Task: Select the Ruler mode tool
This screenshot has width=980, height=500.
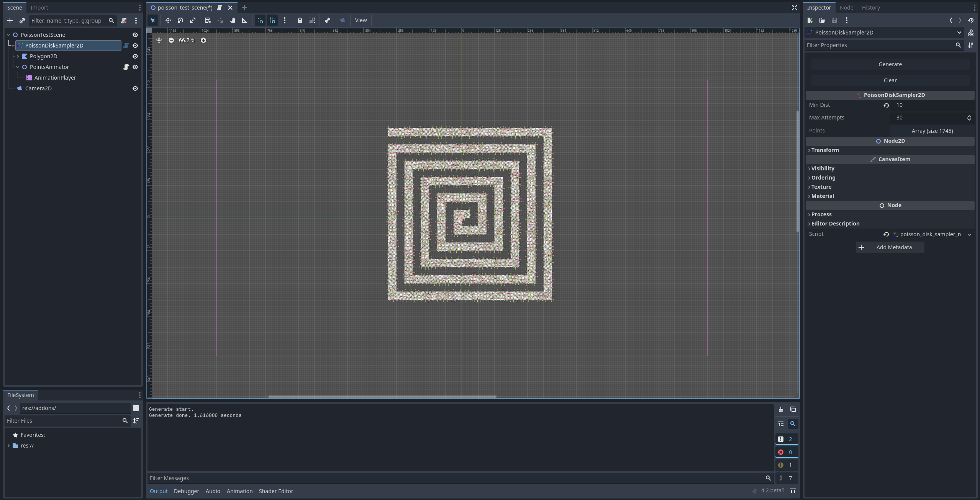Action: point(245,20)
